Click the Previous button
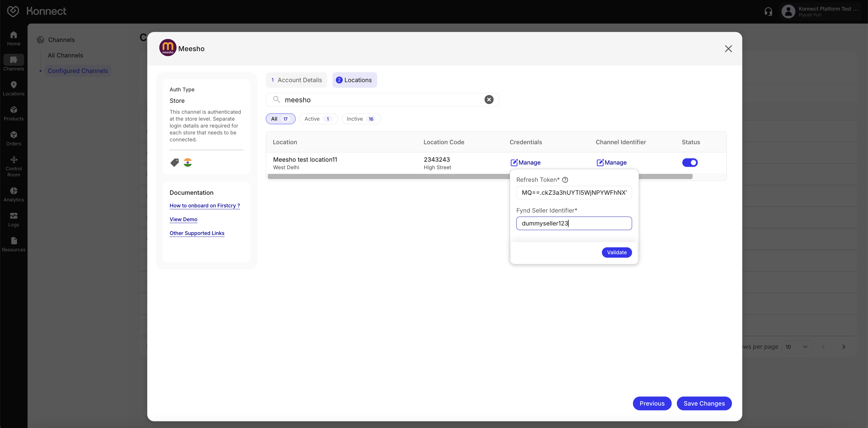Screen dimensions: 868x428 652,403
